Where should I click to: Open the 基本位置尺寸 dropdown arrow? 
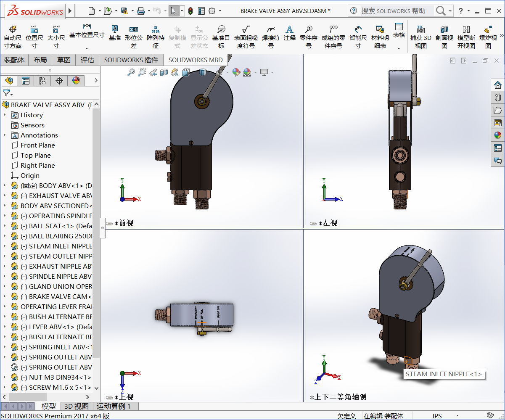[87, 48]
